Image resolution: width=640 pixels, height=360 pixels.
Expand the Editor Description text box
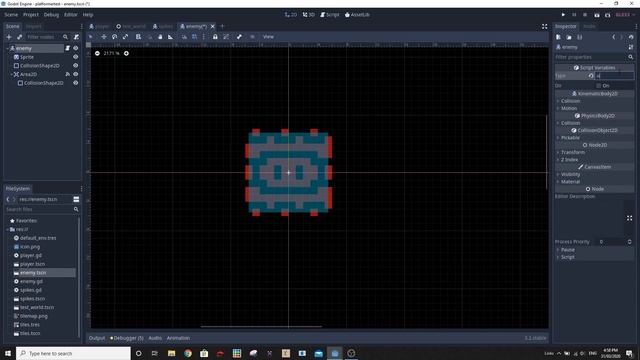tap(629, 218)
